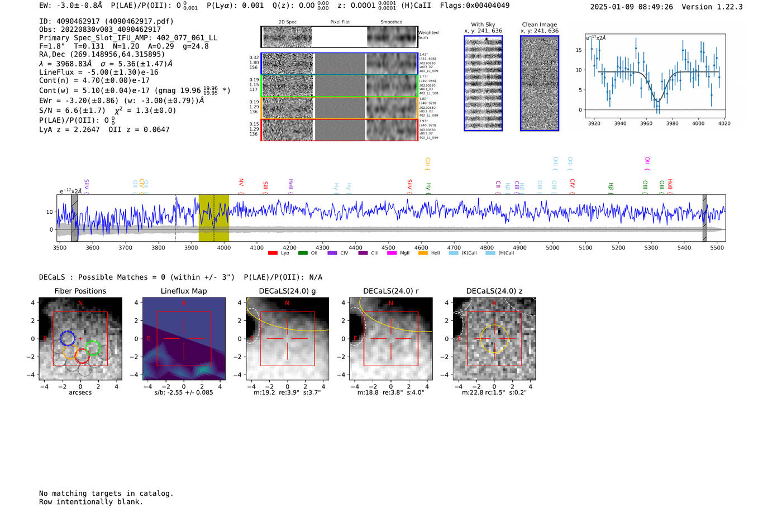Click the P(Lyα): 0.001 header value

pos(235,6)
